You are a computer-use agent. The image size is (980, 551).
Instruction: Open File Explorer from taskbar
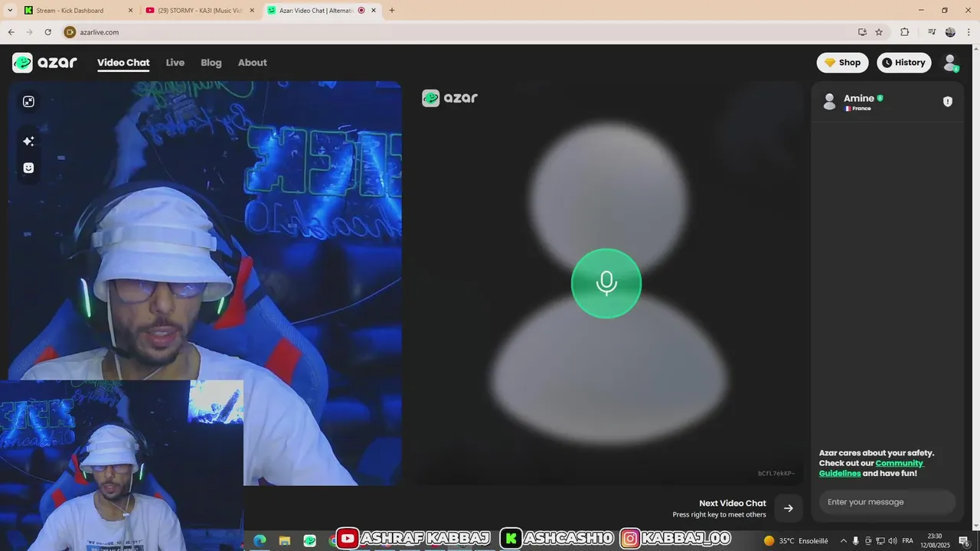[284, 540]
